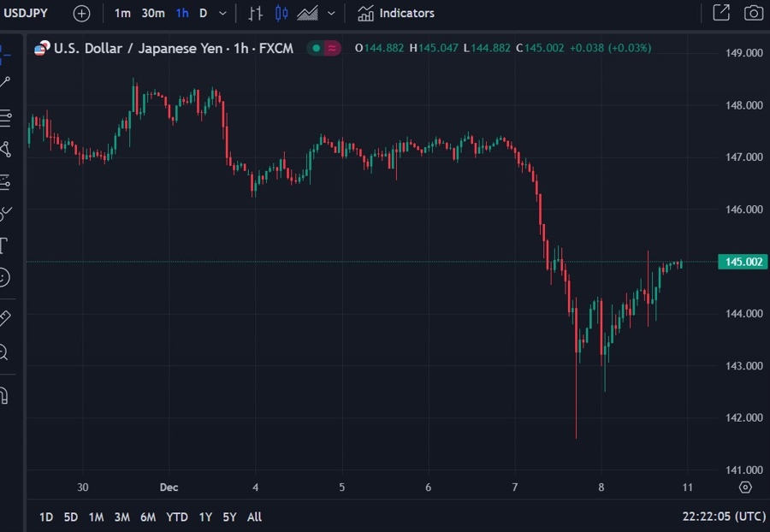Set range to YTD

(x=177, y=517)
